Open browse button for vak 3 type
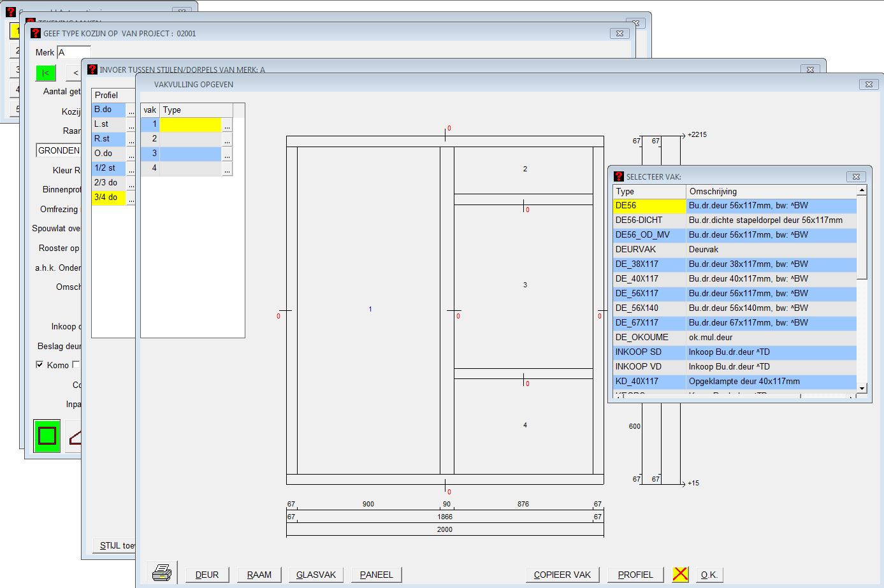 pyautogui.click(x=227, y=154)
